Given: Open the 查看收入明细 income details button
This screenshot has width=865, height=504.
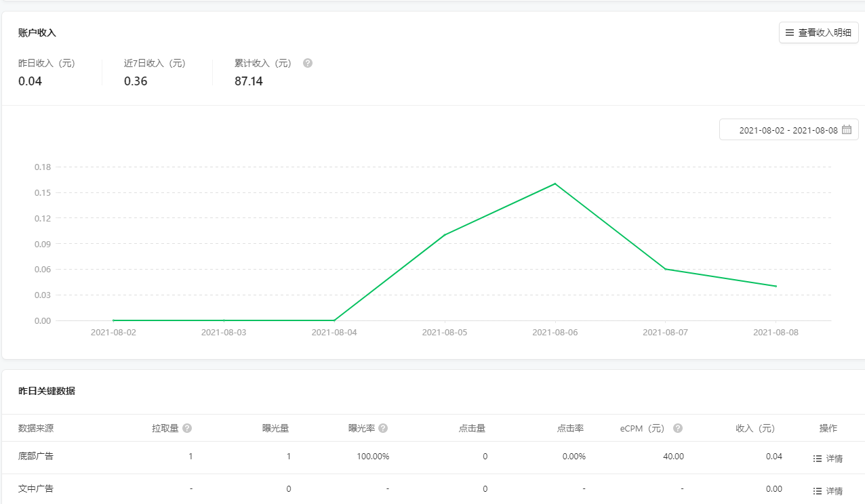Looking at the screenshot, I should pyautogui.click(x=818, y=33).
